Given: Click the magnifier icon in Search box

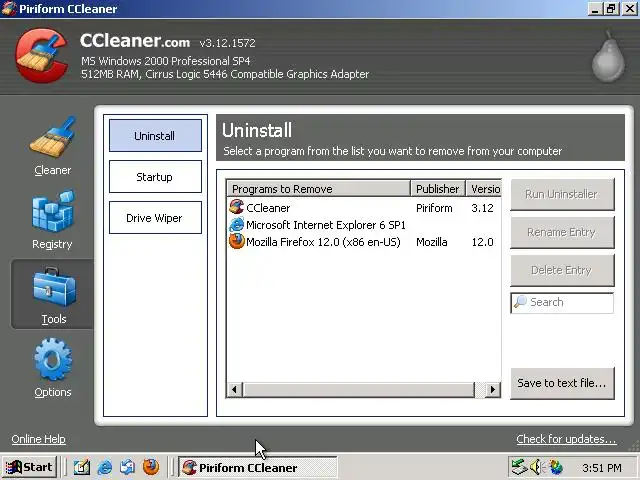Looking at the screenshot, I should 520,302.
